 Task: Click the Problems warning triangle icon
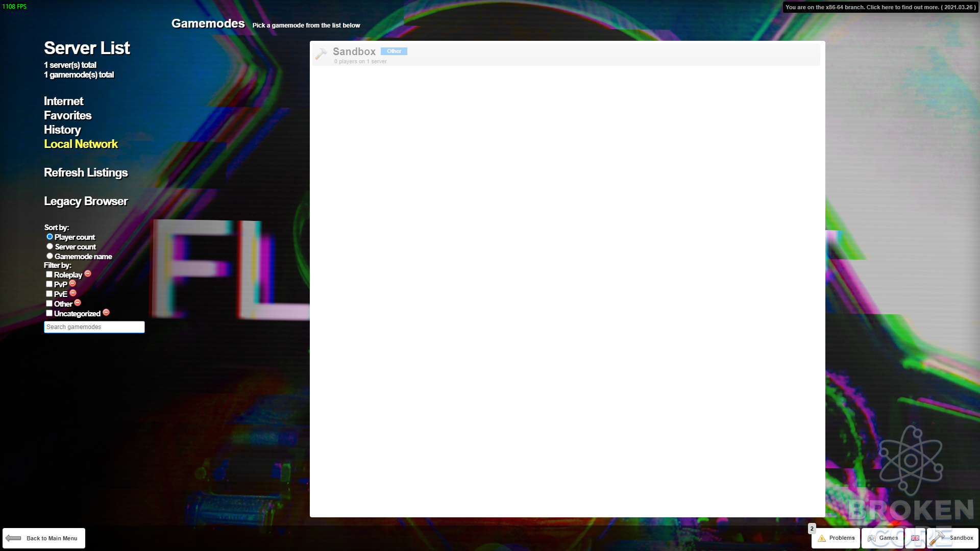tap(822, 538)
